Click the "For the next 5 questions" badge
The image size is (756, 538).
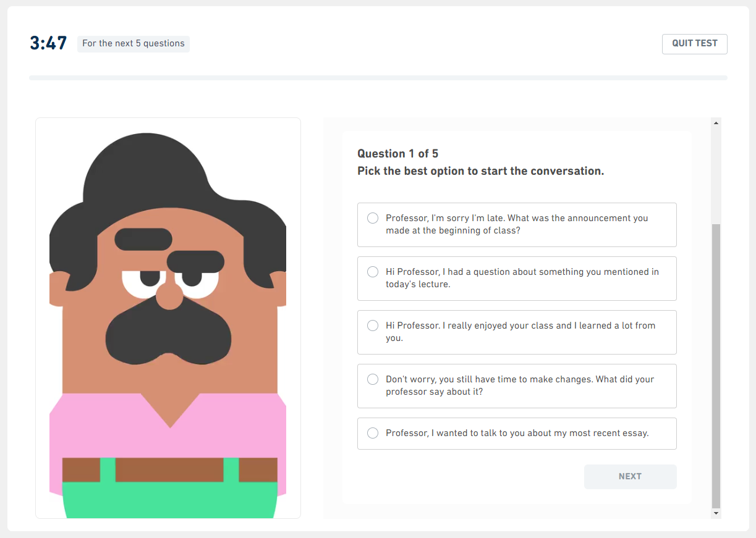(x=134, y=43)
